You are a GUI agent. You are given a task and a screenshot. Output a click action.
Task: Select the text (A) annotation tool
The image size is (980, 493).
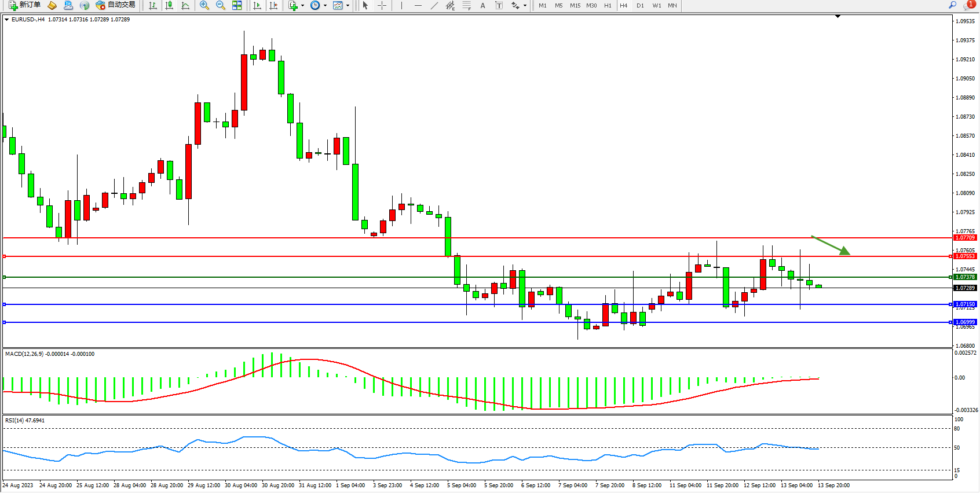(x=482, y=5)
